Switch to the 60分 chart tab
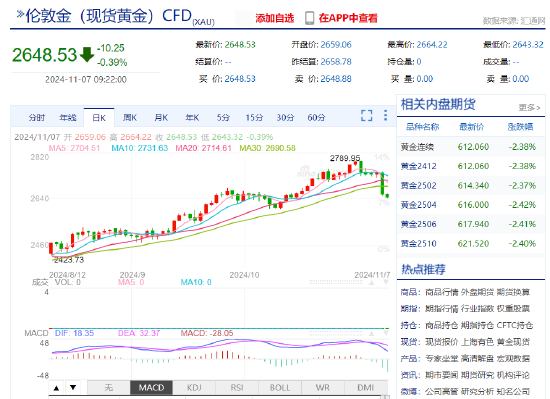550x399 pixels. point(316,117)
